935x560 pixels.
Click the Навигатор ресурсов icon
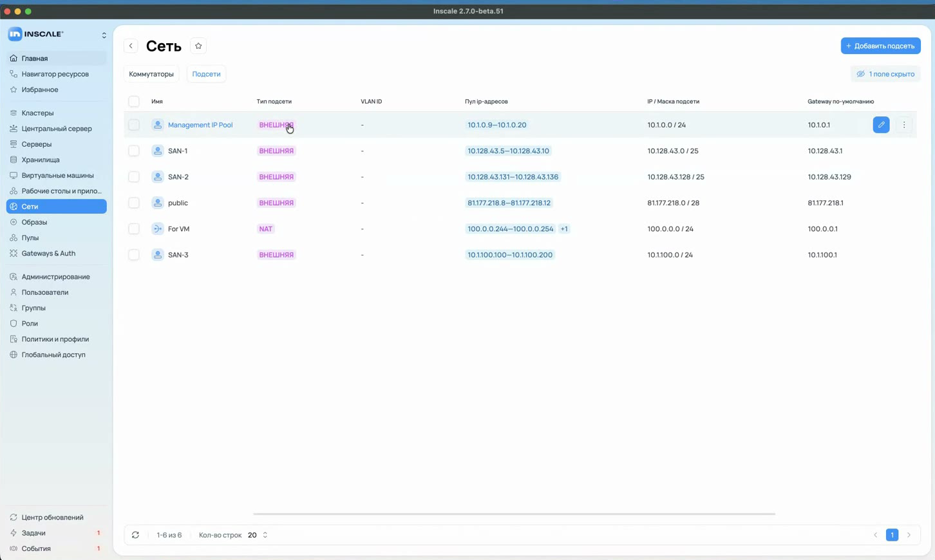[x=14, y=74]
